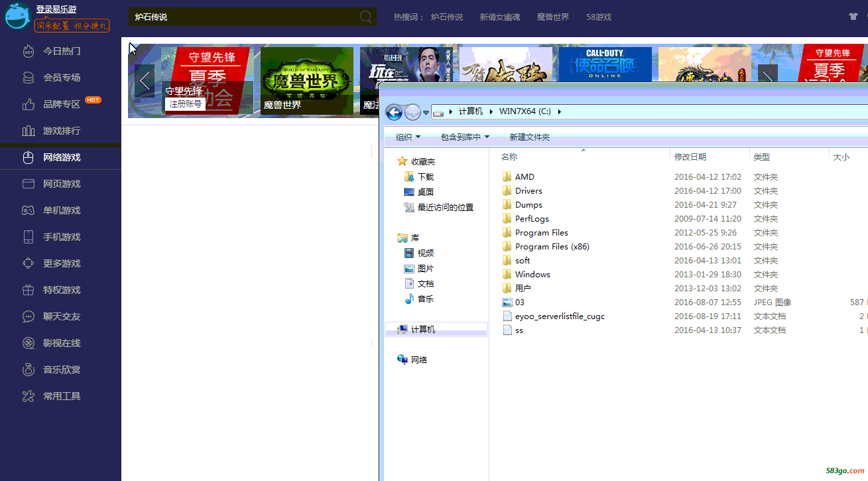Image resolution: width=868 pixels, height=481 pixels.
Task: Click the gift icon beside 特权游戏
Action: point(28,290)
